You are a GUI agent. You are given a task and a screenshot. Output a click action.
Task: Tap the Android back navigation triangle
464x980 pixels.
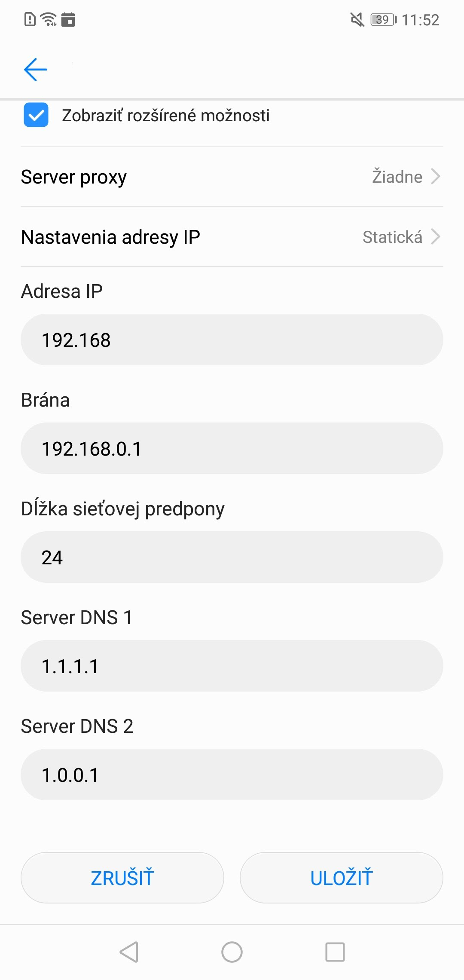pyautogui.click(x=129, y=952)
